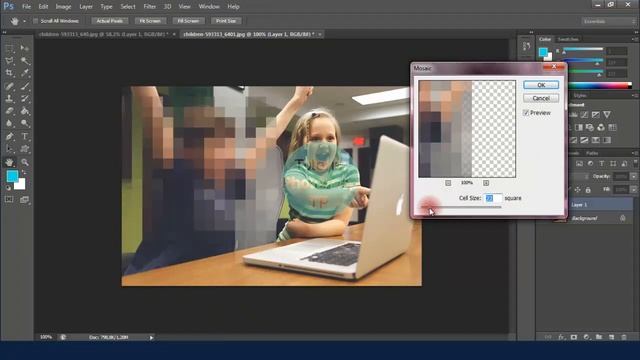Screen dimensions: 640x360
Task: Click the Actual Pixels button
Action: (109, 21)
